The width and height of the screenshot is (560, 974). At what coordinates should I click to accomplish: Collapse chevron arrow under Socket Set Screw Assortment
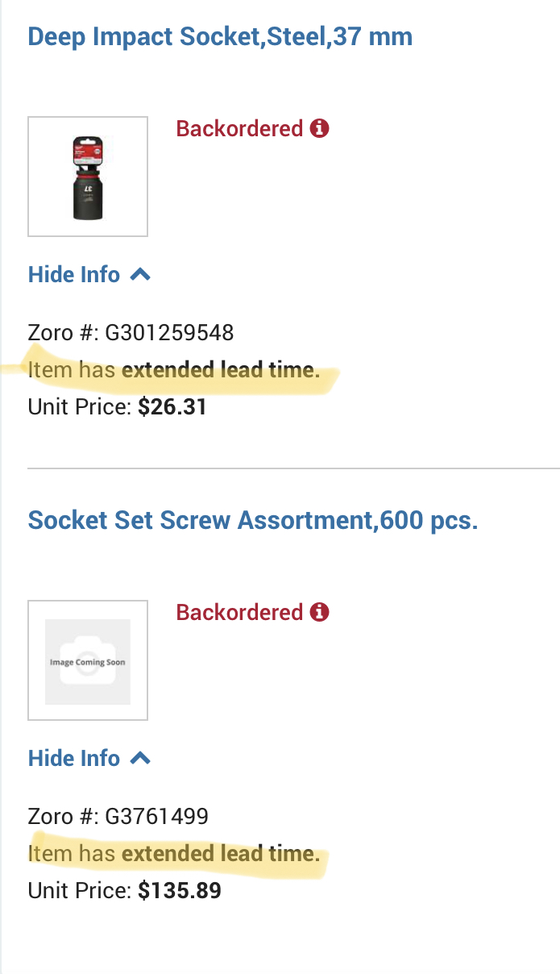[140, 758]
